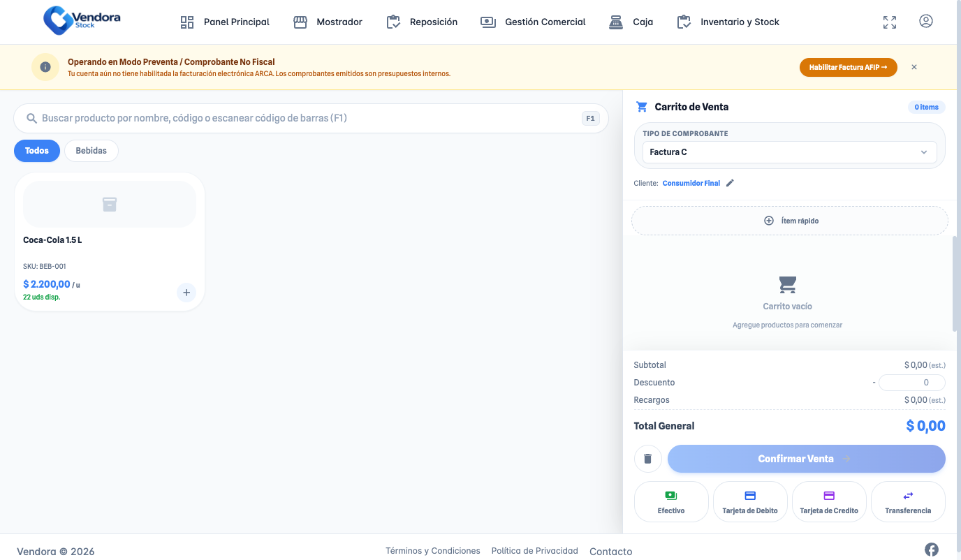Select Tarjeta de Debito payment method
The width and height of the screenshot is (961, 560).
[750, 502]
